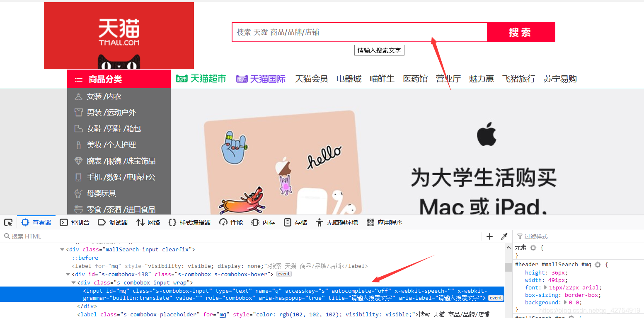Viewport: 644px width, 318px height.
Task: Click the HTML panel scroll up arrow
Action: coord(508,247)
